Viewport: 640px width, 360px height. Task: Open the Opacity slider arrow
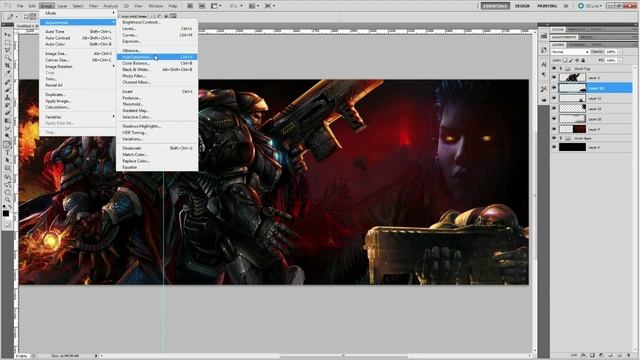[x=620, y=52]
